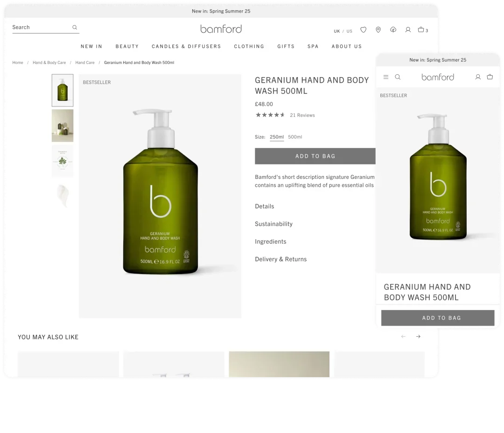Open the Candles & Diffusers menu

(186, 46)
